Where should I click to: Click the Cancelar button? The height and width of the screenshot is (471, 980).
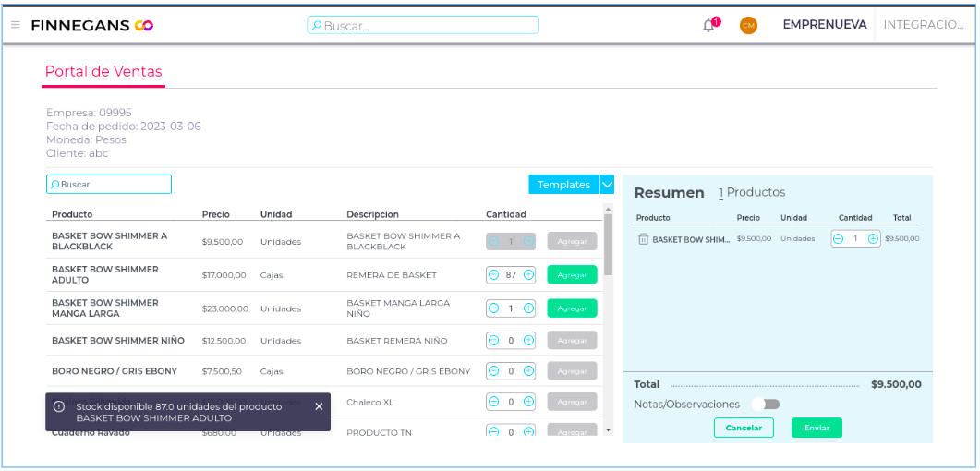pos(744,428)
